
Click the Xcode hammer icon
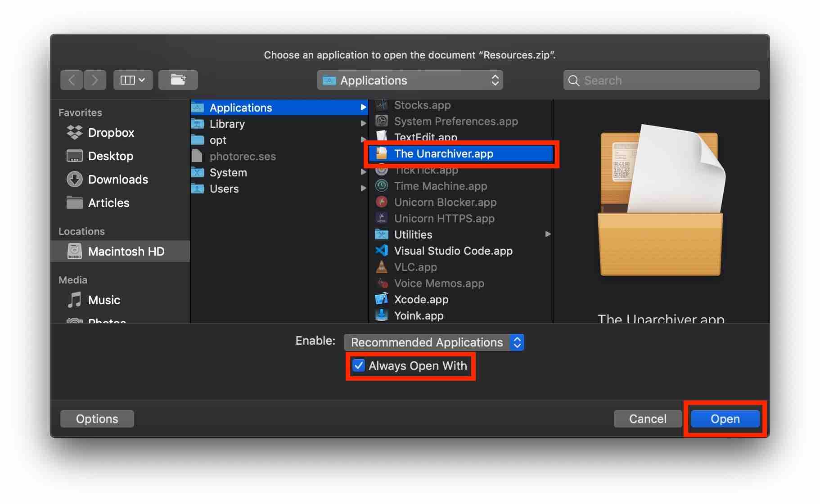382,299
